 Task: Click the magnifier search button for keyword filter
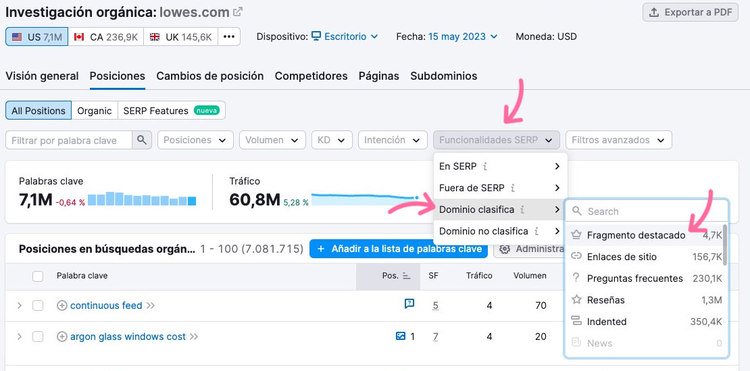[142, 140]
